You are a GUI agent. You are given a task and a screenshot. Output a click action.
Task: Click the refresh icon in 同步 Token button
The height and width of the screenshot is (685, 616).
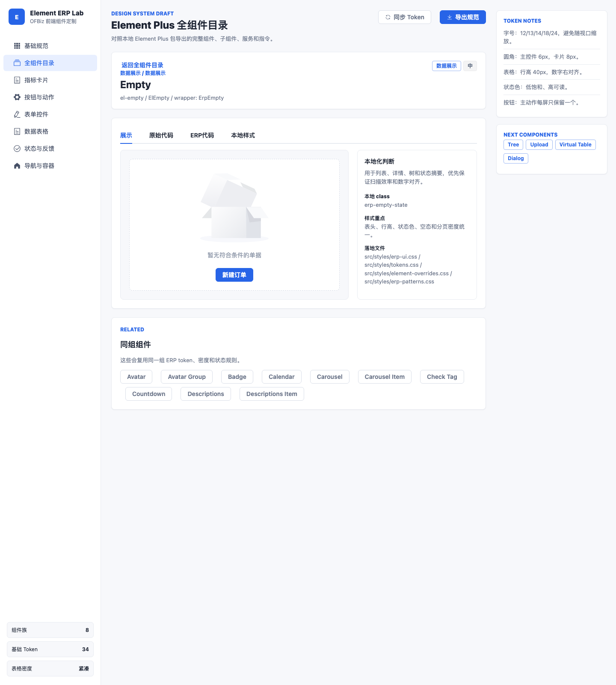(388, 17)
